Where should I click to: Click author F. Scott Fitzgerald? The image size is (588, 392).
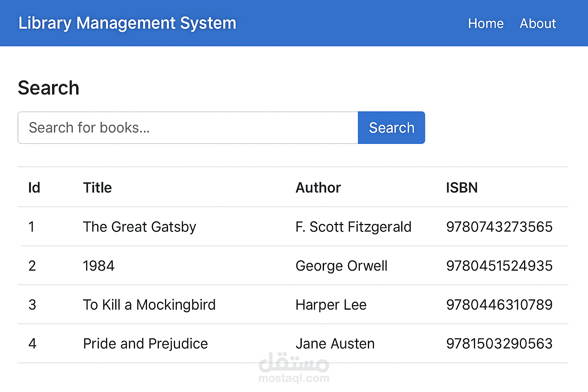pos(353,227)
